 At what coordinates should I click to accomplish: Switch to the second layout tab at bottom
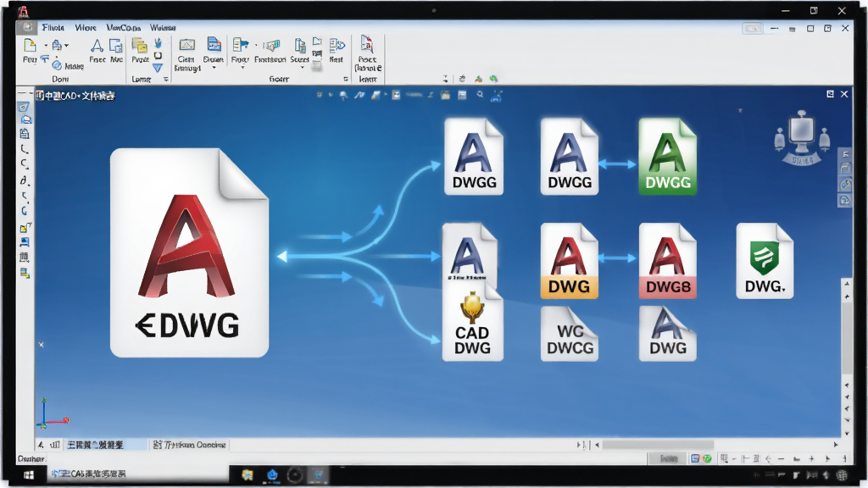(189, 445)
